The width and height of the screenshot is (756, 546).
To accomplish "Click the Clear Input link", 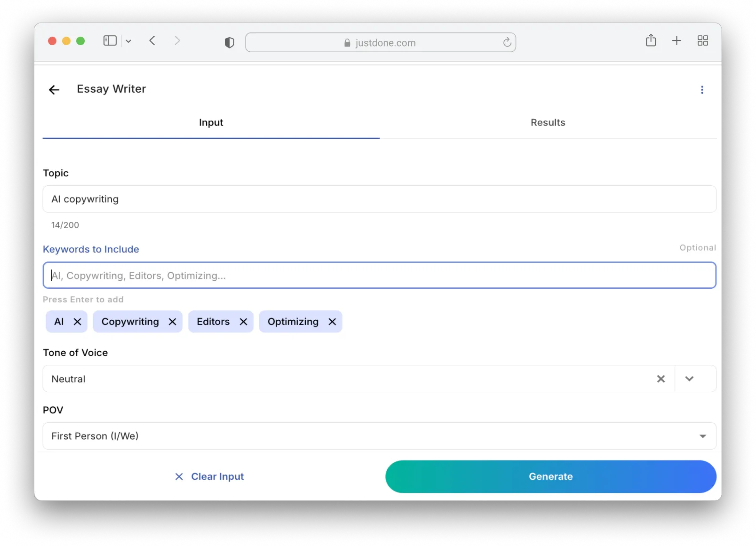I will 209,476.
